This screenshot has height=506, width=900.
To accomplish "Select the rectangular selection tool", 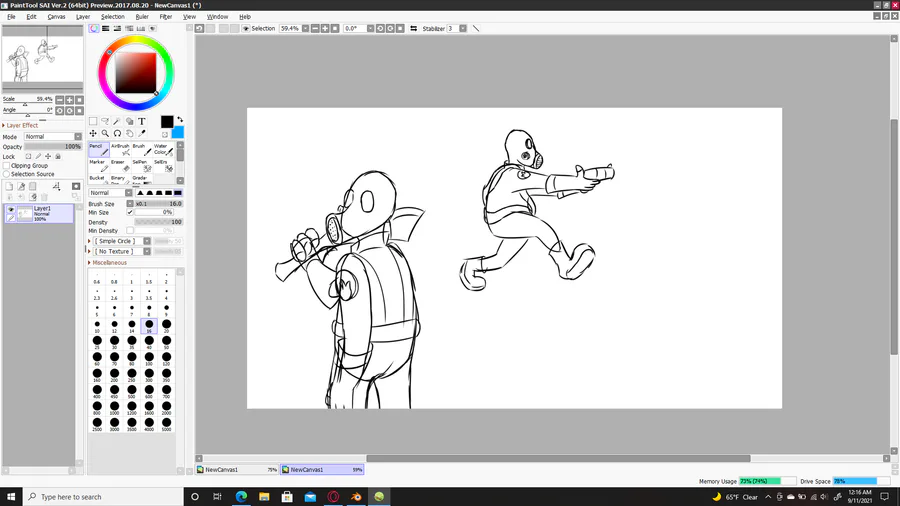I will click(x=93, y=121).
